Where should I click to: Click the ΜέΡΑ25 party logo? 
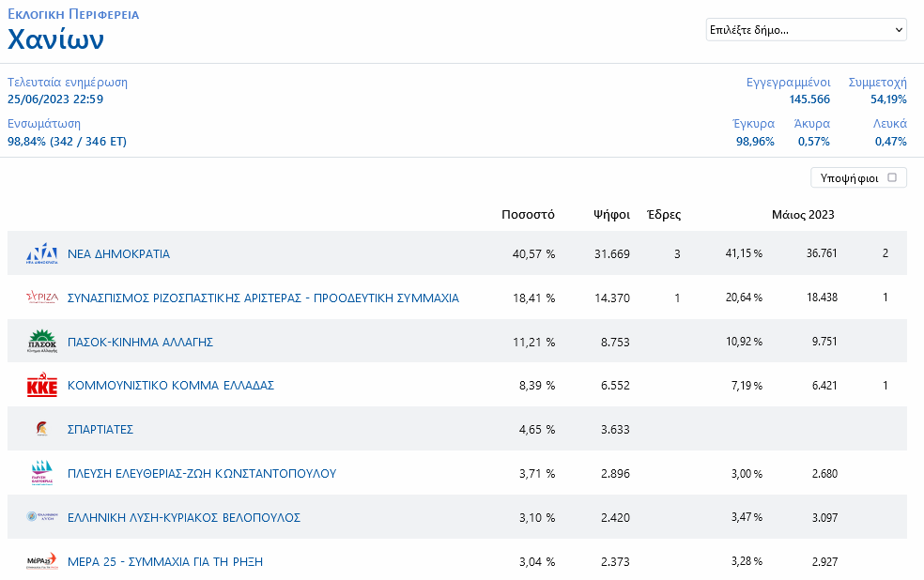pos(42,561)
